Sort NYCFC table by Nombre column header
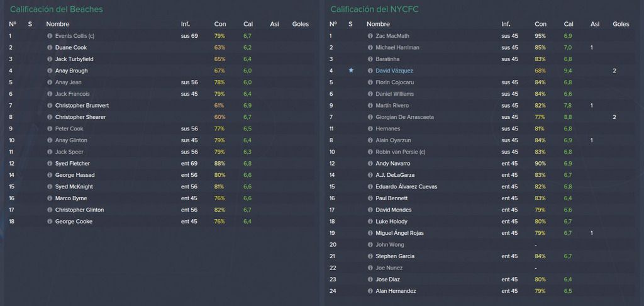 click(378, 25)
